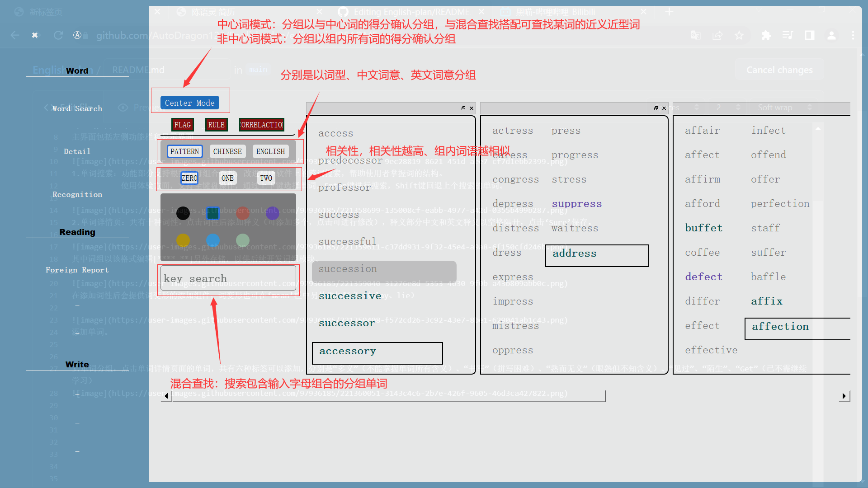Screen dimensions: 868x488
Task: Open the Chrome three-dot menu
Action: coord(854,35)
